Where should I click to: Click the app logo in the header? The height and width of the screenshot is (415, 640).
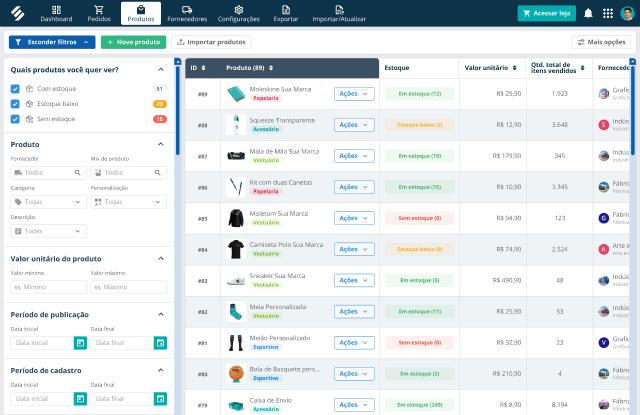coord(18,13)
